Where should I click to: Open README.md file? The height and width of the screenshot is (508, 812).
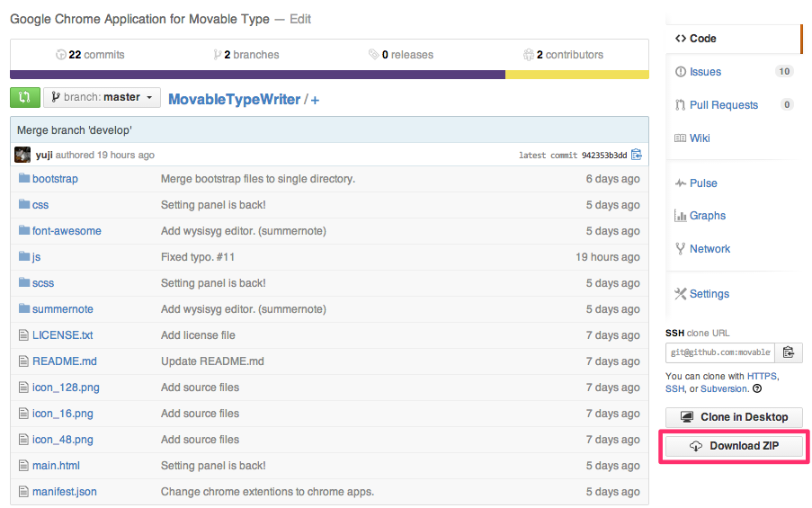click(65, 361)
